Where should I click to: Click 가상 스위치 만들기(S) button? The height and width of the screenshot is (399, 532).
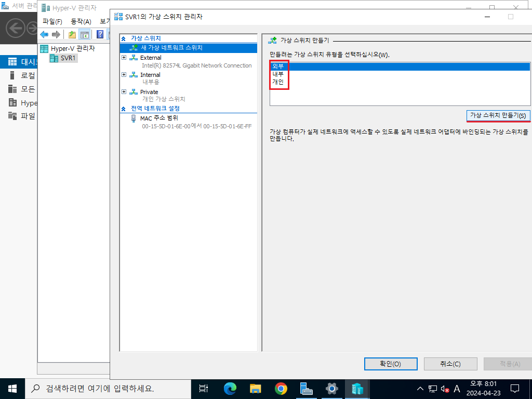pyautogui.click(x=498, y=115)
